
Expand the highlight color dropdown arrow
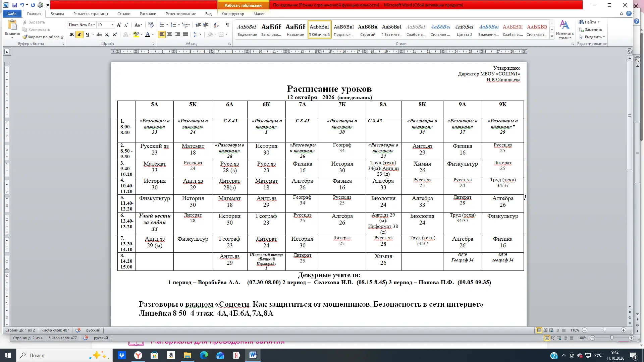142,35
